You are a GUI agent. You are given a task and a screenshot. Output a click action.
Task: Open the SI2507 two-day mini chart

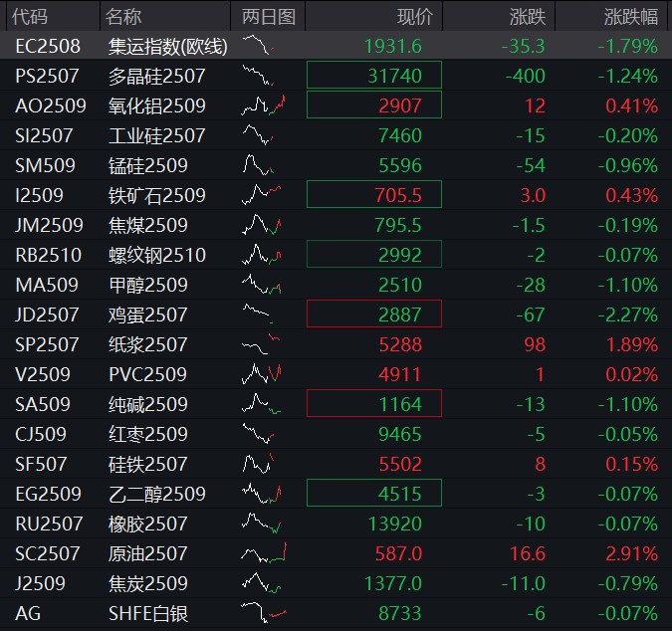(258, 134)
